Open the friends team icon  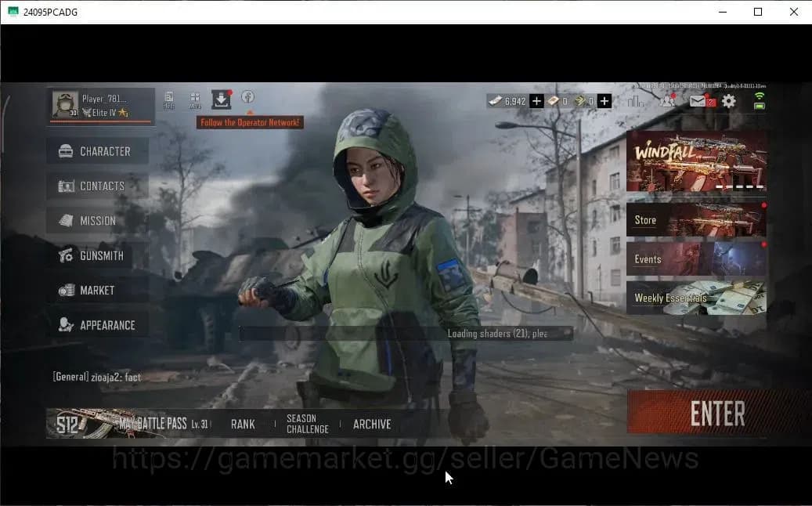pos(667,100)
